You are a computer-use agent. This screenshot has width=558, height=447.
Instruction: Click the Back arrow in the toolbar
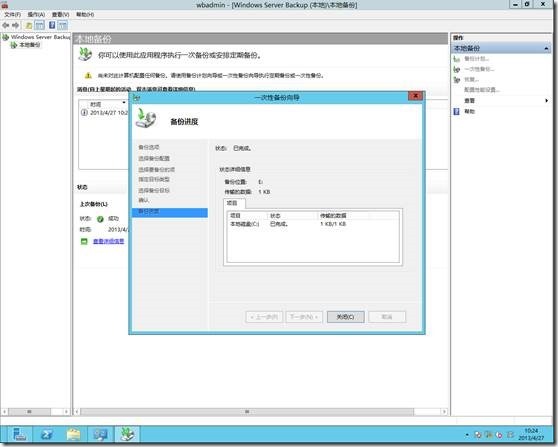point(6,25)
